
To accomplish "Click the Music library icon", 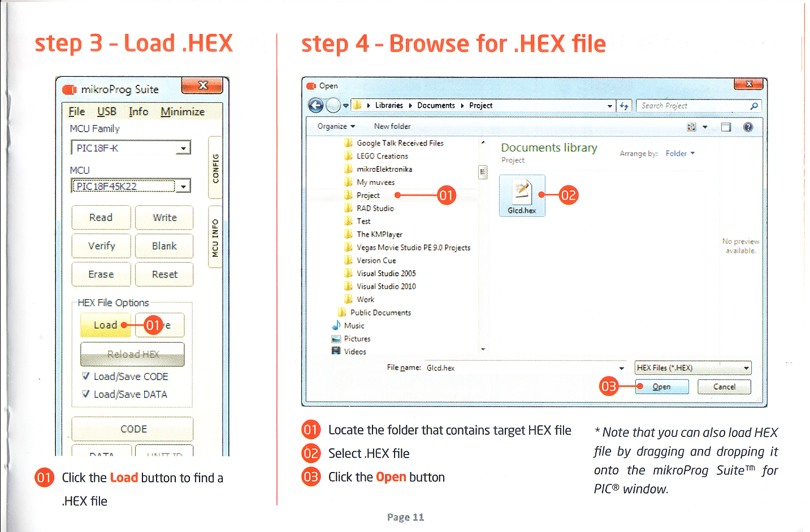I will (x=336, y=326).
